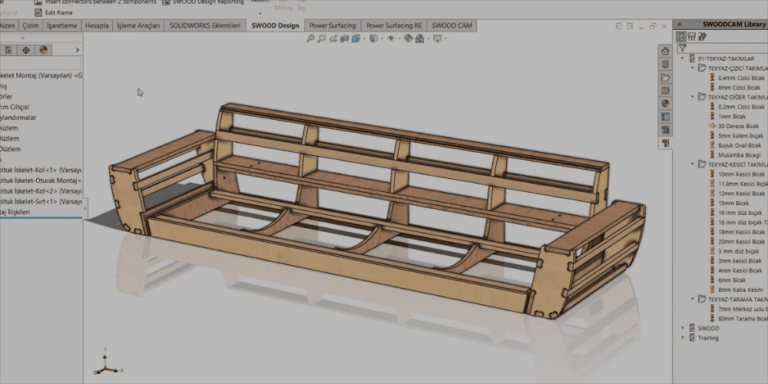Open SOLIDWORKS Resources home icon in task pane
Image resolution: width=768 pixels, height=384 pixels.
click(x=665, y=51)
